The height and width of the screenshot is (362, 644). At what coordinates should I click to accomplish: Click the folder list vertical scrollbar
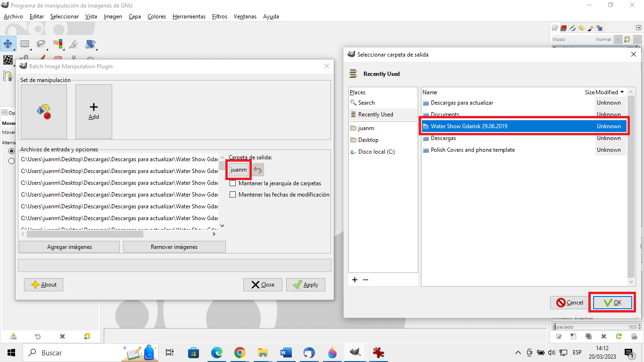pos(631,186)
